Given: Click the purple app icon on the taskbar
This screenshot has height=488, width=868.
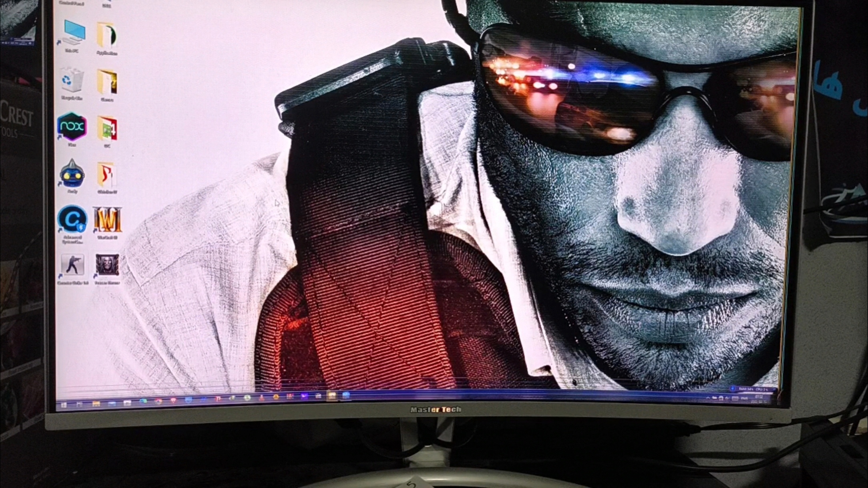Looking at the screenshot, I should point(304,396).
